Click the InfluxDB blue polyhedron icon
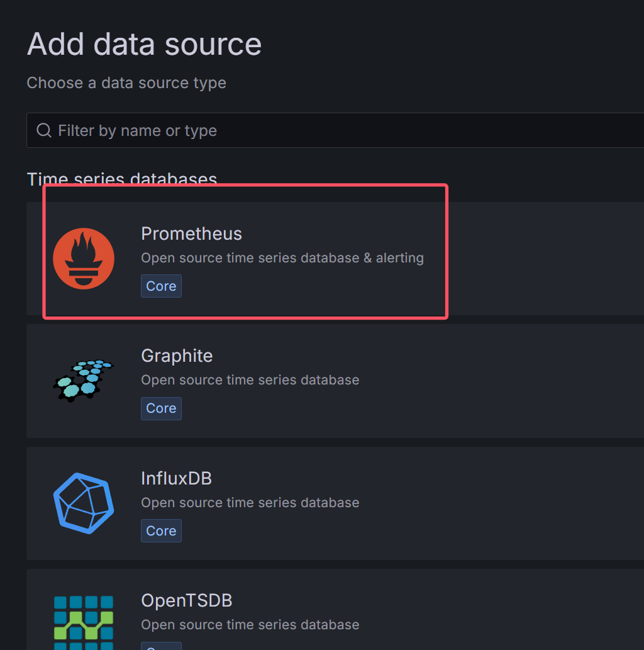This screenshot has width=644, height=650. pyautogui.click(x=84, y=503)
